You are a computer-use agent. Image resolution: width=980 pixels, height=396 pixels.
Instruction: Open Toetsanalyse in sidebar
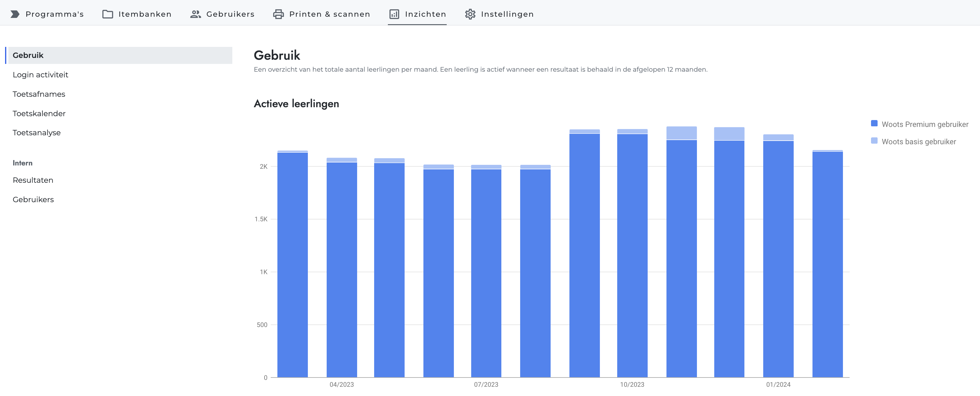pos(36,133)
